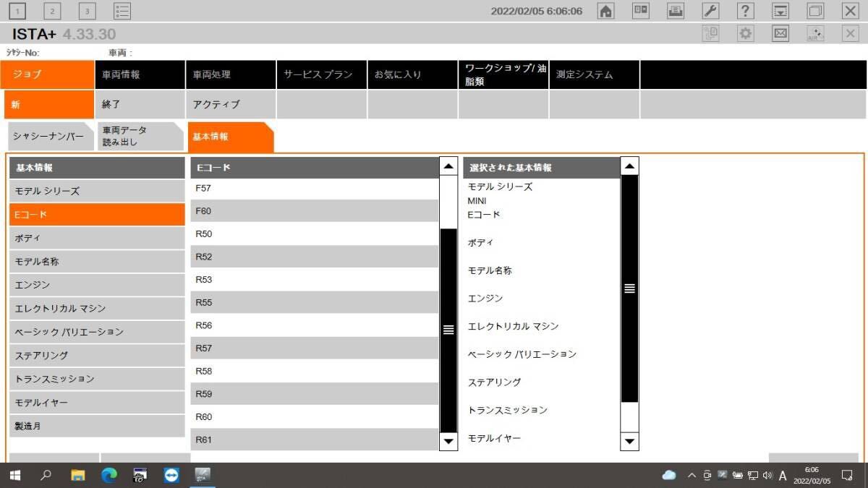Switch to the 車両情報 tab
The image size is (868, 488).
click(x=139, y=74)
